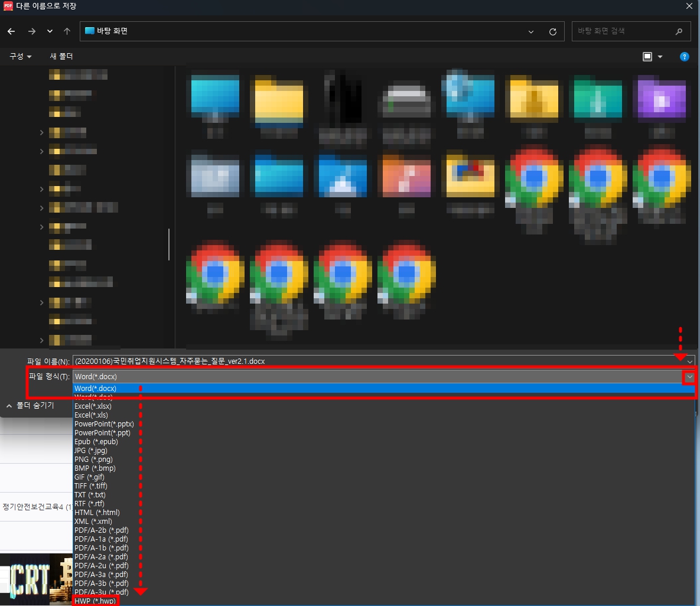Open the 파일 형식 dropdown arrow

tap(690, 377)
